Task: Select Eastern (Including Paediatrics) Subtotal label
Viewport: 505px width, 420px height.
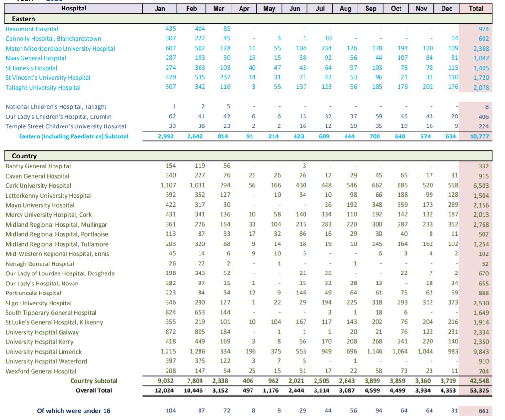Action: pos(74,136)
